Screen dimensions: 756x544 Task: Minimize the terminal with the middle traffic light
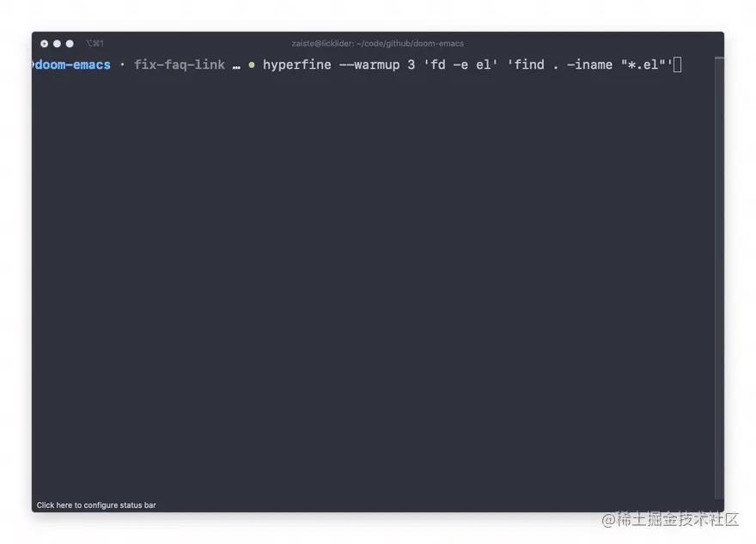57,44
